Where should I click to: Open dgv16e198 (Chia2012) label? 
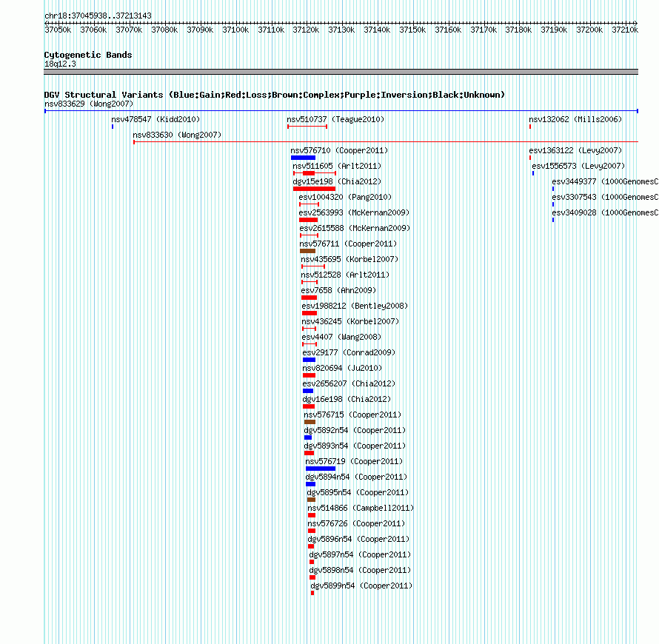(347, 399)
